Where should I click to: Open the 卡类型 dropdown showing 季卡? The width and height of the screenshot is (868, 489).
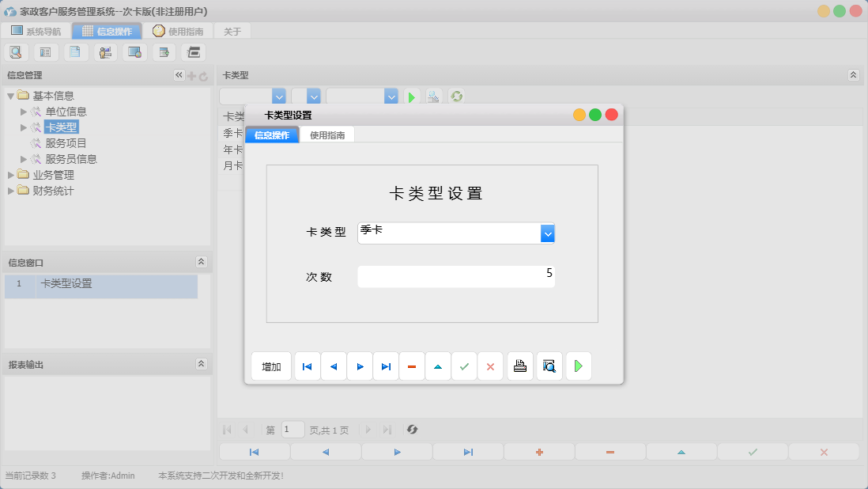547,233
